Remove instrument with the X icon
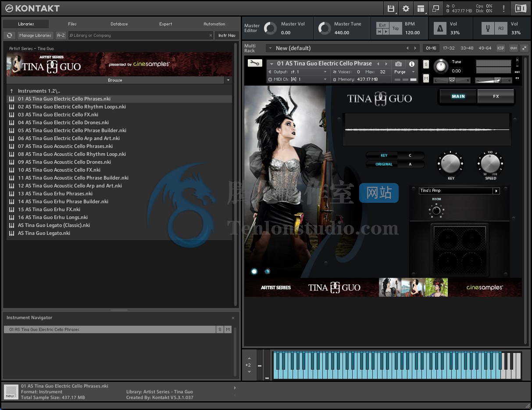 coord(517,60)
